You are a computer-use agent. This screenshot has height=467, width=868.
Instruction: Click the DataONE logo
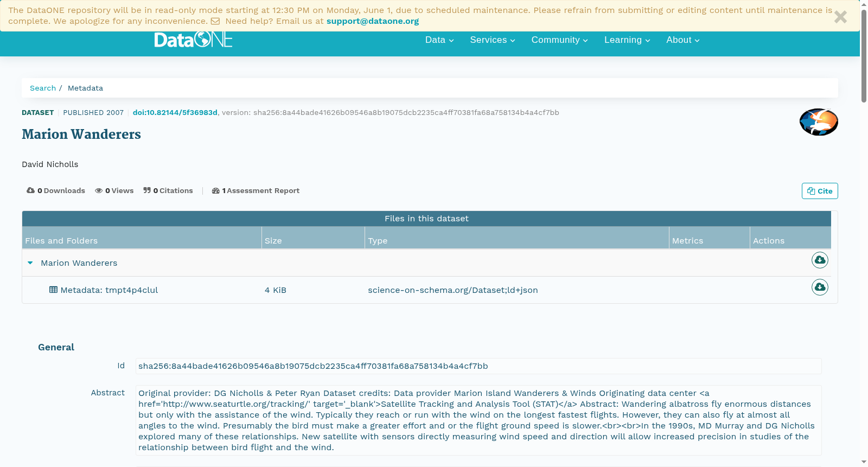193,40
